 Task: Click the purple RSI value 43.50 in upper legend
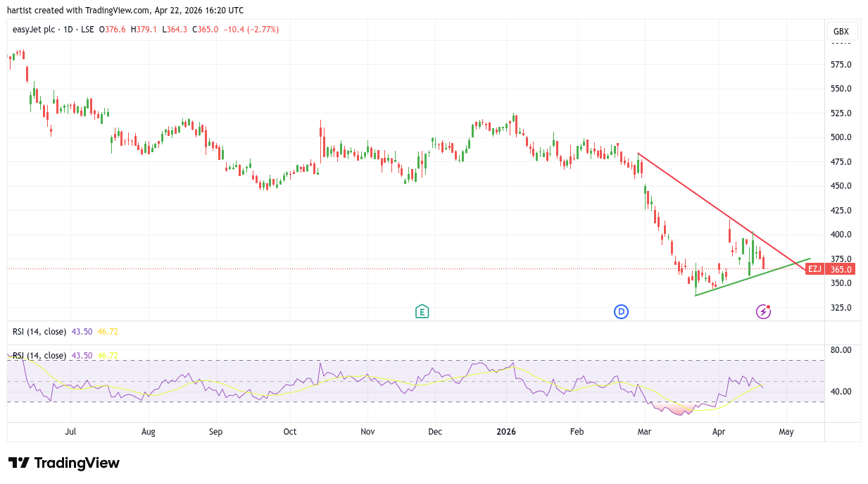(x=82, y=331)
